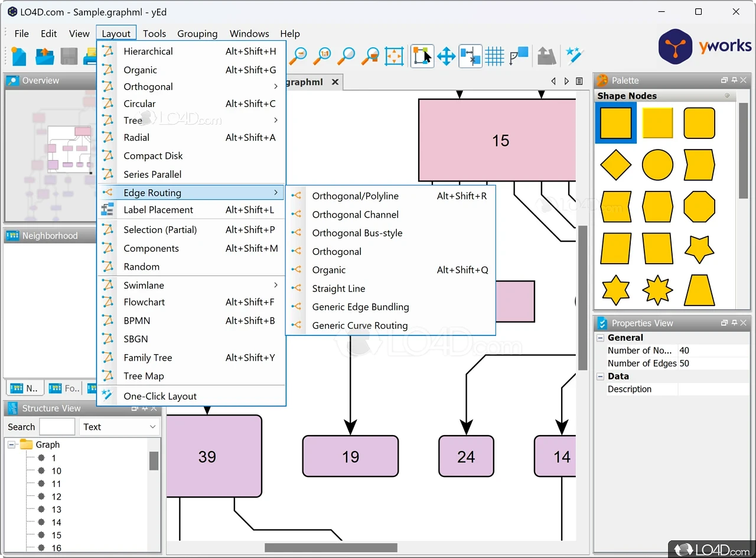Collapse the Graph tree node
The image size is (756, 558).
coord(11,445)
